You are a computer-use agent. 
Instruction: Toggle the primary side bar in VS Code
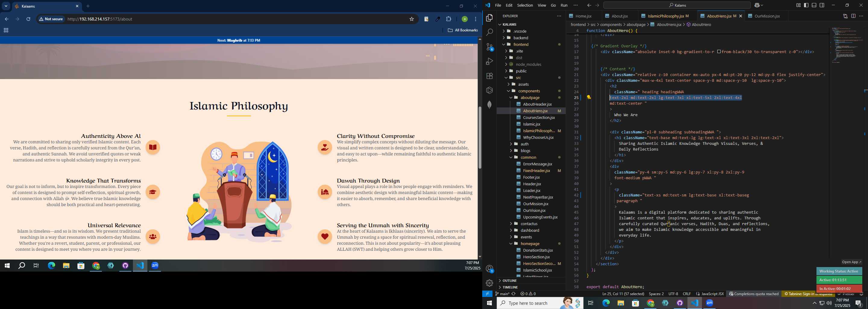[x=806, y=5]
